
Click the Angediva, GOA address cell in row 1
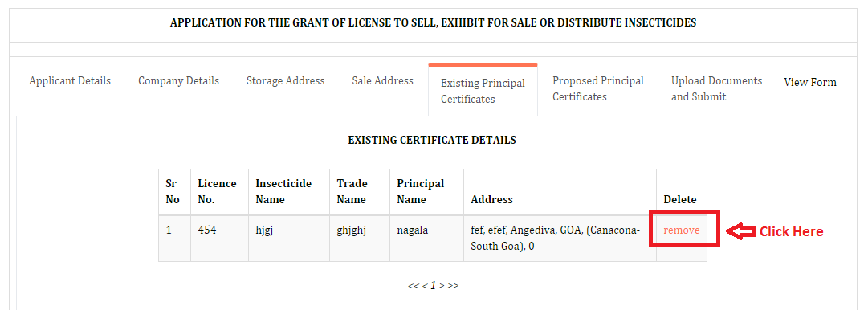tap(560, 238)
